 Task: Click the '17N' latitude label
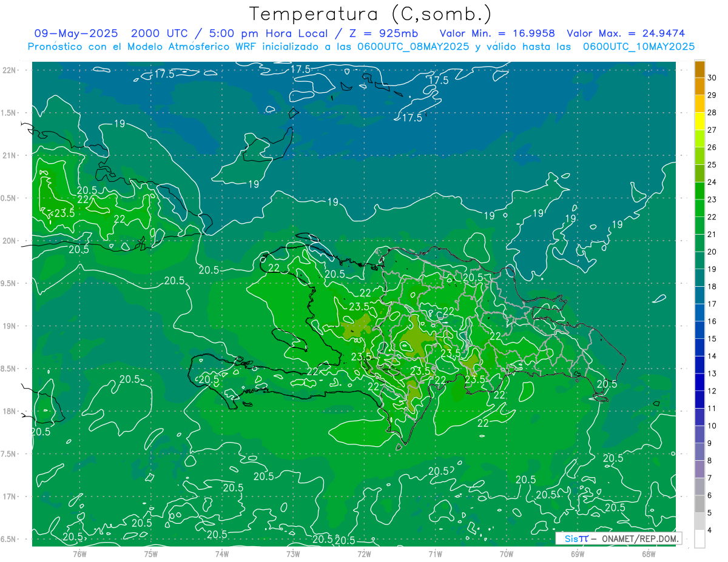pyautogui.click(x=10, y=497)
